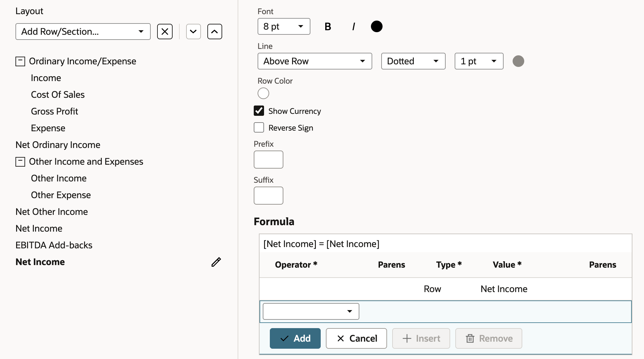Click the Suffix input field
Viewport: 644px width, 359px height.
[269, 196]
